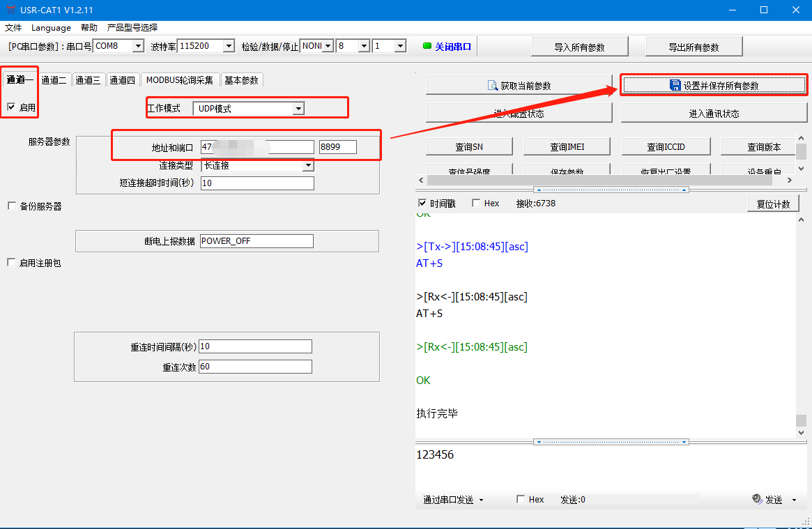
Task: Click the 执行完毕 log line
Action: click(x=437, y=413)
